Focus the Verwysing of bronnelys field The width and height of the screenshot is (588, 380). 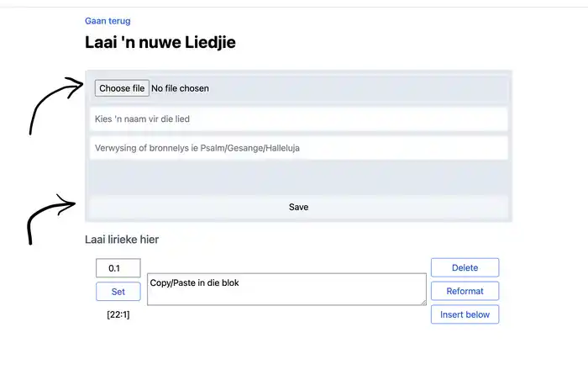point(298,148)
